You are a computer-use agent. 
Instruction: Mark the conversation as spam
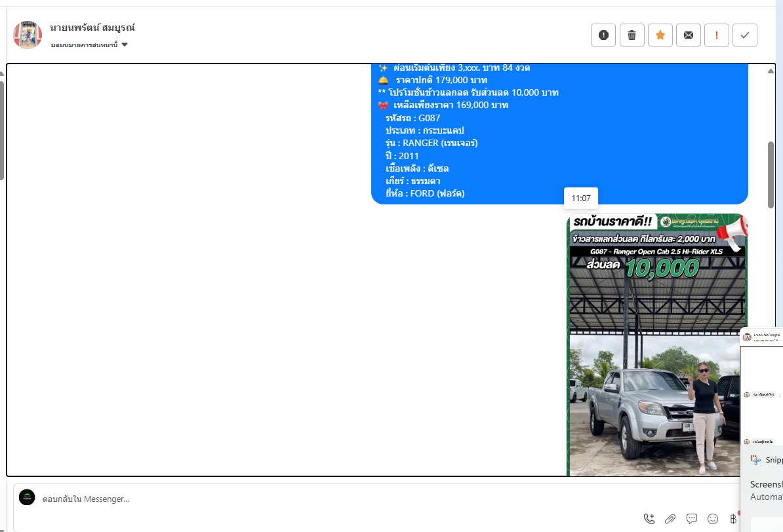(x=603, y=35)
